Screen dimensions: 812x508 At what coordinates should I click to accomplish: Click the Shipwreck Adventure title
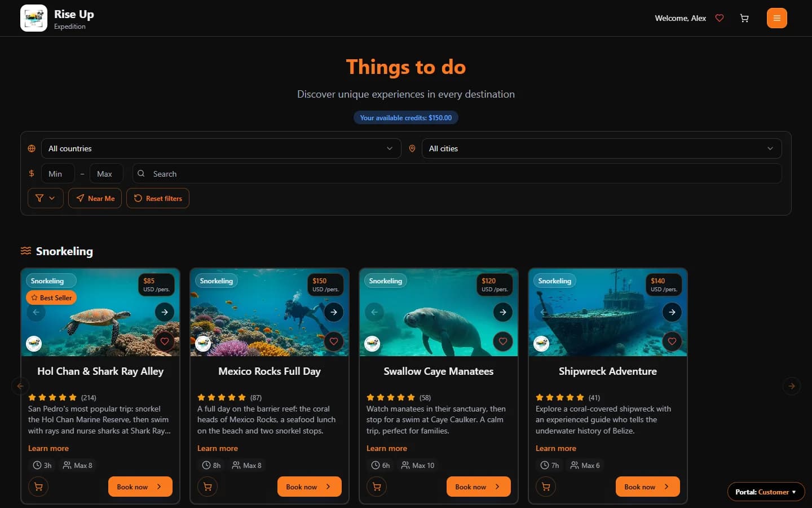tap(608, 371)
